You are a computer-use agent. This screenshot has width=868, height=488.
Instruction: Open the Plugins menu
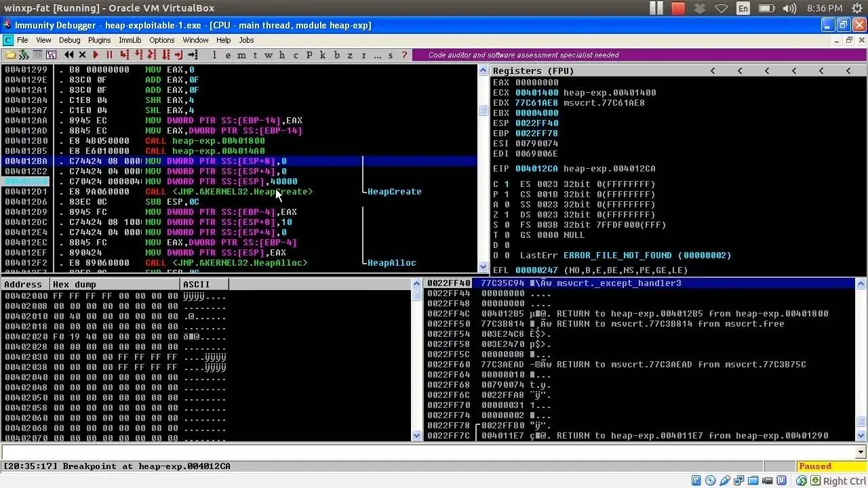click(x=99, y=40)
